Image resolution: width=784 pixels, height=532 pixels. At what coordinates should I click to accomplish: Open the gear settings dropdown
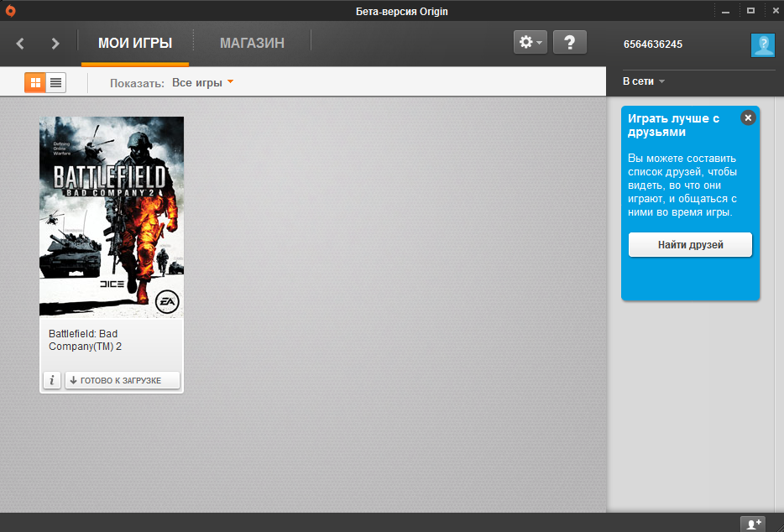(x=530, y=43)
